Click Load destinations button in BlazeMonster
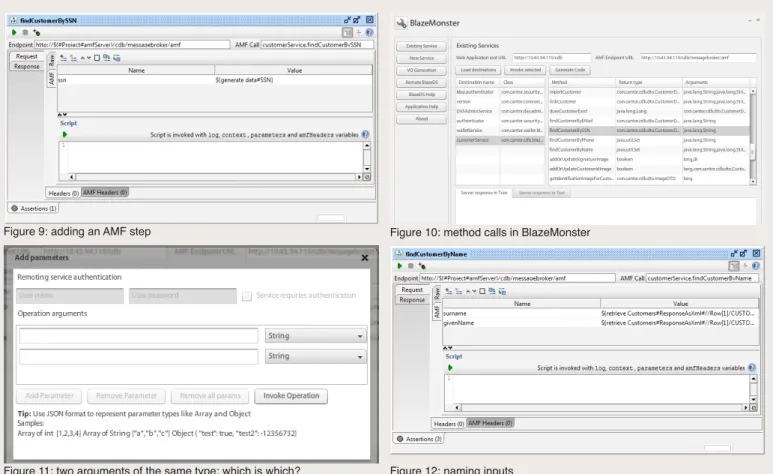The height and width of the screenshot is (474, 773). click(x=478, y=70)
